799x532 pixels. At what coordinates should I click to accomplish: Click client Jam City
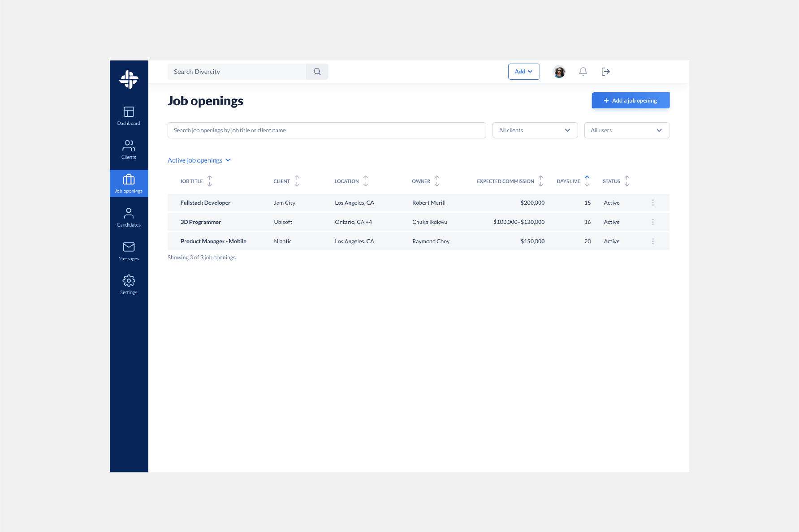tap(285, 203)
